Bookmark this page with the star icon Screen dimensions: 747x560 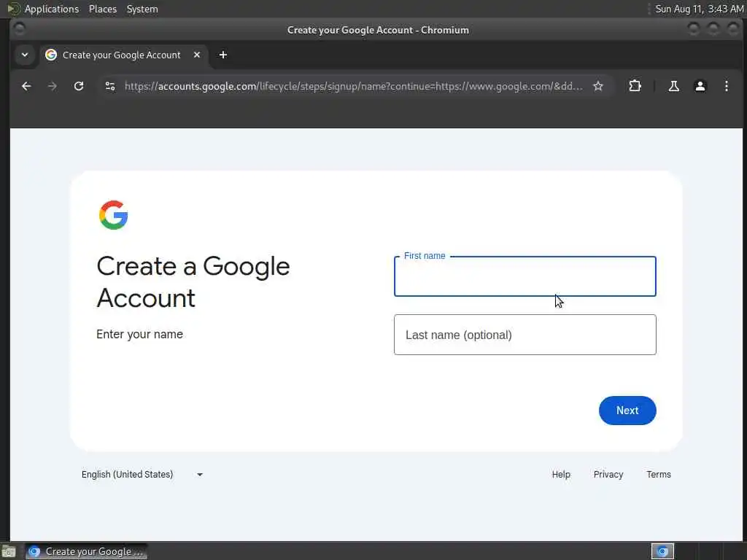[598, 86]
